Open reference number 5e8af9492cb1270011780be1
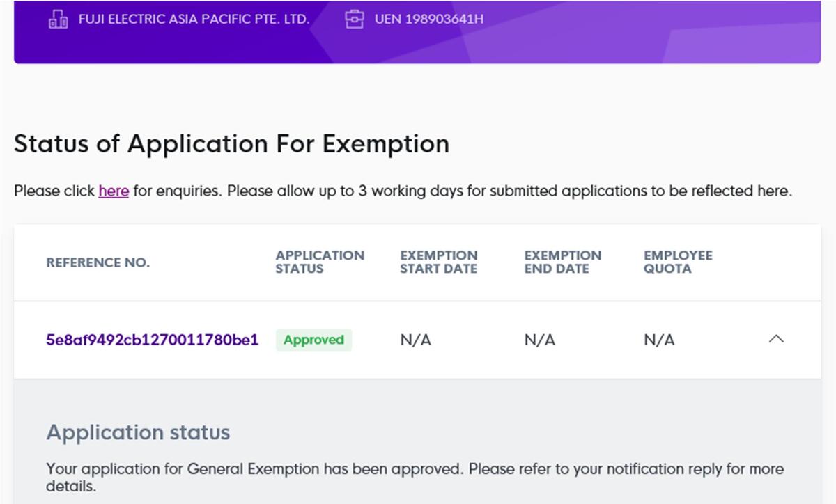Screen dimensions: 836x504 click(152, 340)
